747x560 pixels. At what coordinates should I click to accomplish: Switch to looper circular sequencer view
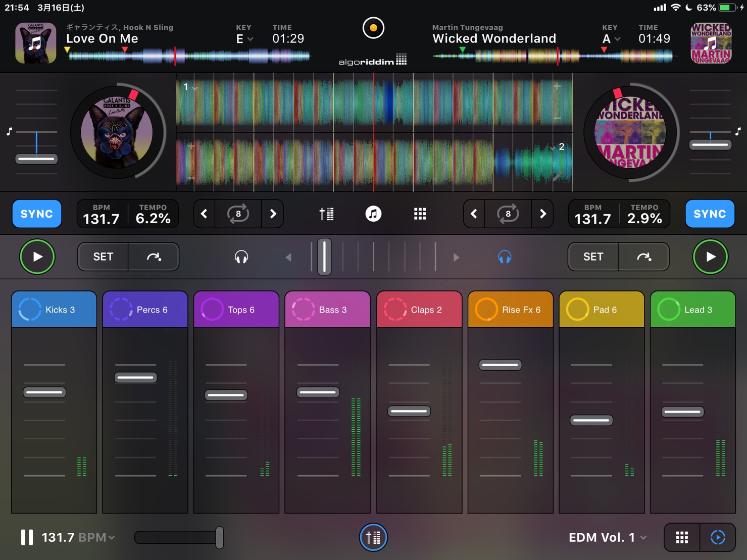718,537
